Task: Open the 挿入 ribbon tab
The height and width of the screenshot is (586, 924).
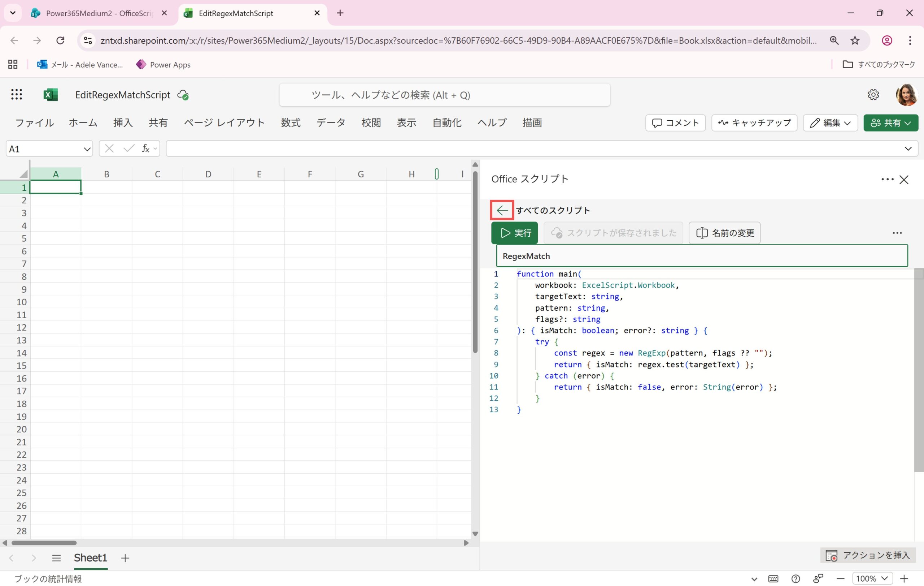Action: [x=123, y=123]
